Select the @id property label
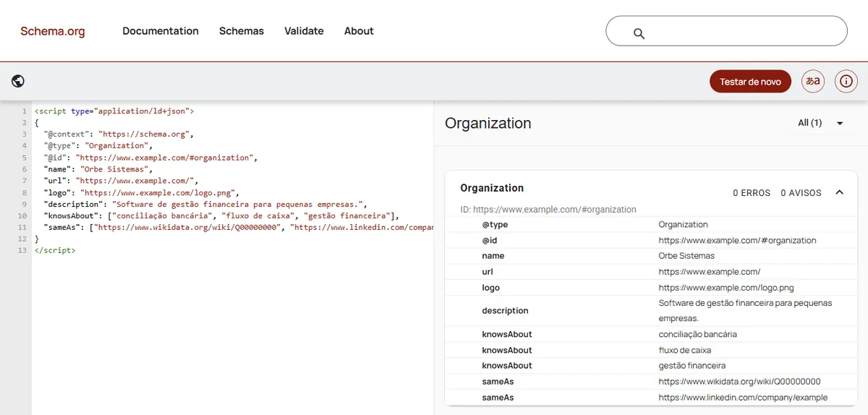Viewport: 868px width, 415px height. [490, 240]
